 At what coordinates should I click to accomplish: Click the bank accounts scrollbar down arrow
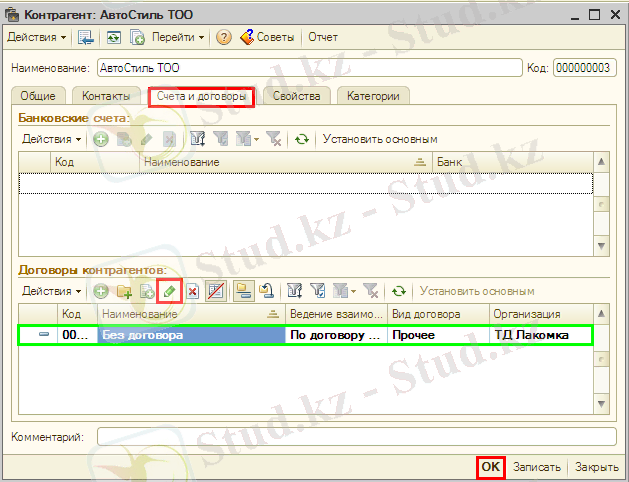tap(601, 246)
